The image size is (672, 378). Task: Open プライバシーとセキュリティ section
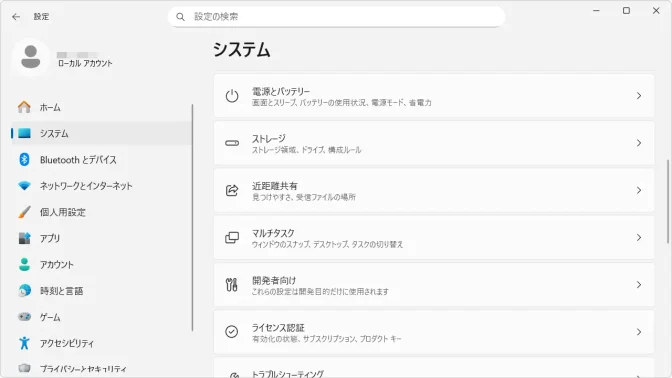tap(83, 369)
